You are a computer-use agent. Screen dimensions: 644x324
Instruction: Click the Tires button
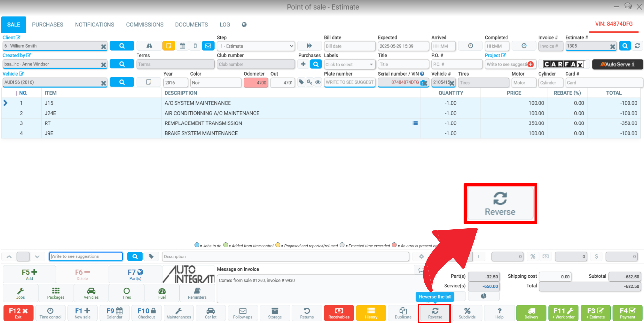(127, 293)
